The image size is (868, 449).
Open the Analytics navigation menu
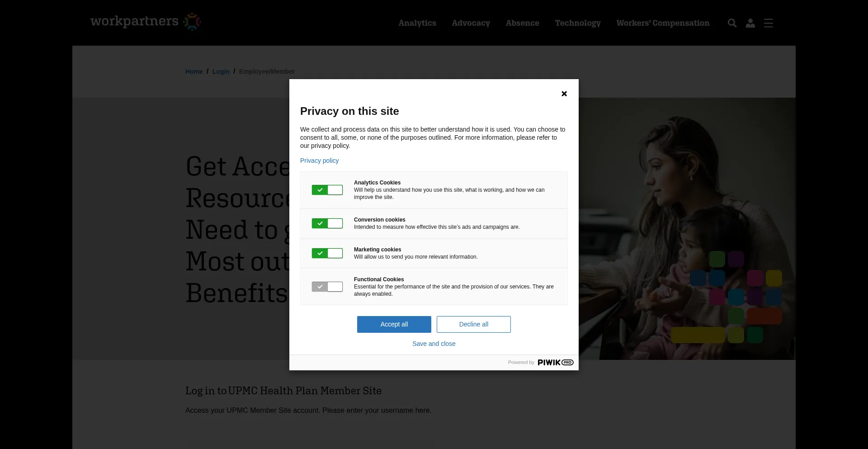point(417,23)
